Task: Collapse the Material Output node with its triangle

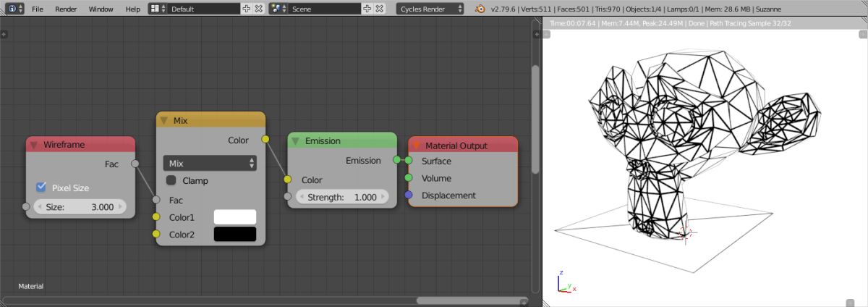Action: [x=416, y=146]
